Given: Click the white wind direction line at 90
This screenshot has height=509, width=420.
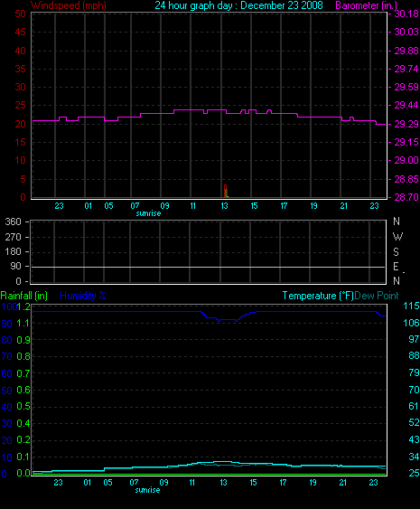Looking at the screenshot, I should 208,268.
